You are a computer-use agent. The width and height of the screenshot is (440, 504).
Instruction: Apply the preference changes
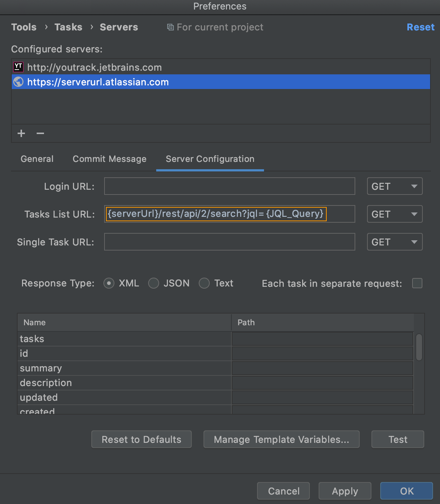[345, 491]
